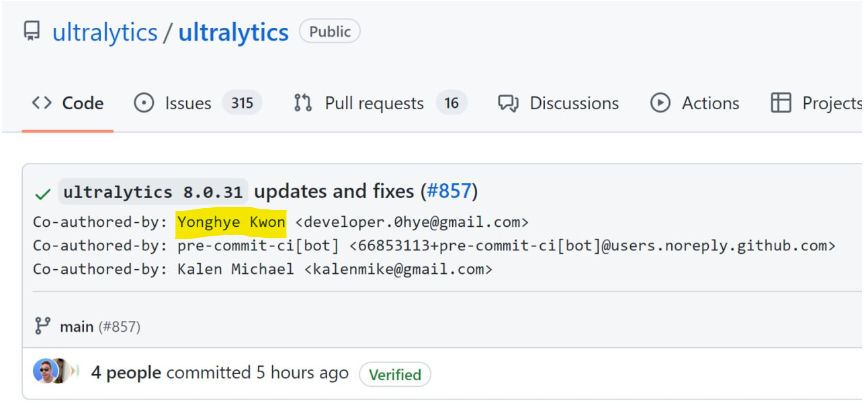Click the pre-commit-ci[bot] co-author line
The height and width of the screenshot is (405, 866).
click(x=434, y=246)
